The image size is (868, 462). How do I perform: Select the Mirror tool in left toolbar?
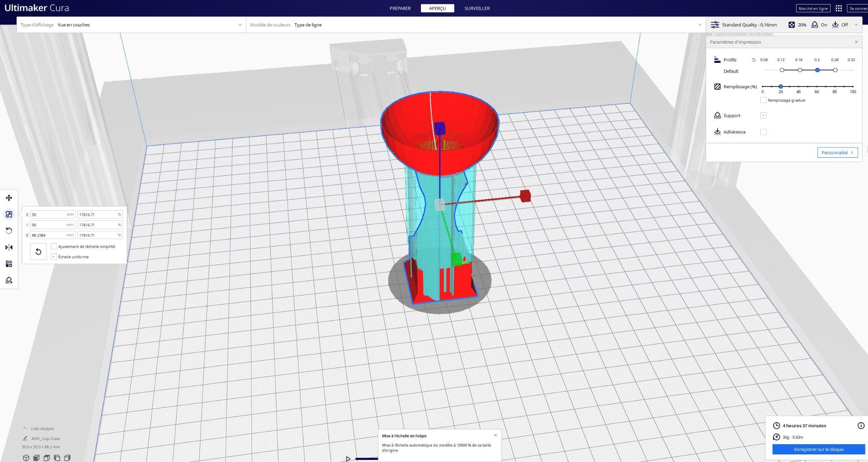click(9, 247)
